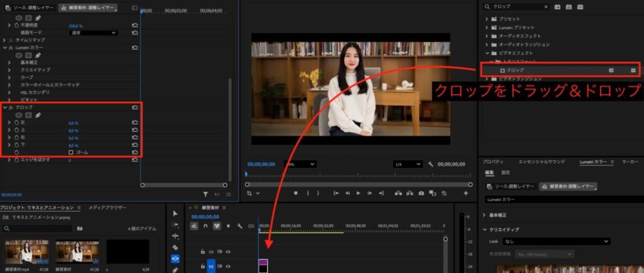
Task: Open the playback resolution 1/4 dropdown
Action: (406, 164)
